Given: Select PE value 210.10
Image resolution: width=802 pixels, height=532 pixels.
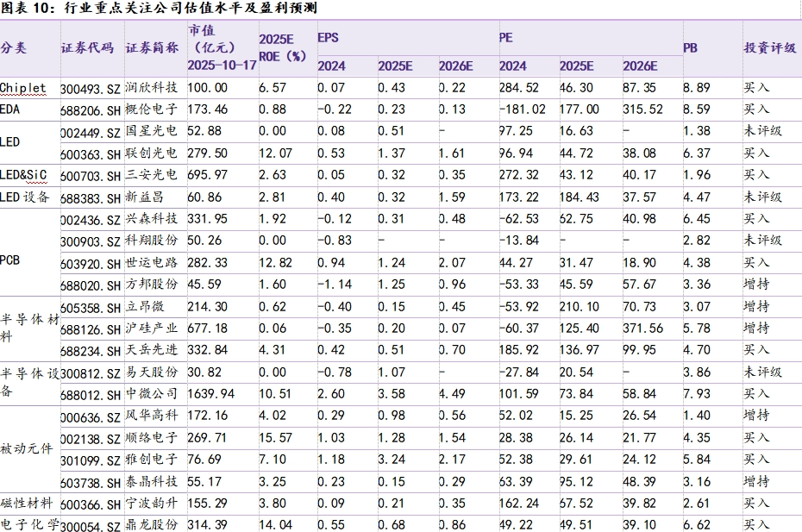Looking at the screenshot, I should pos(580,307).
